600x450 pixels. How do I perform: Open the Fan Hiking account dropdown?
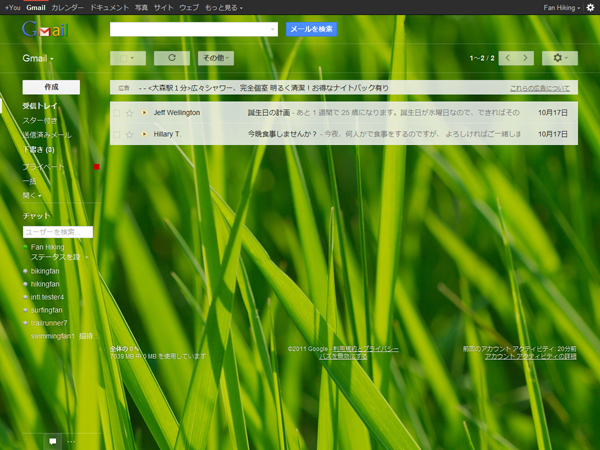click(558, 7)
